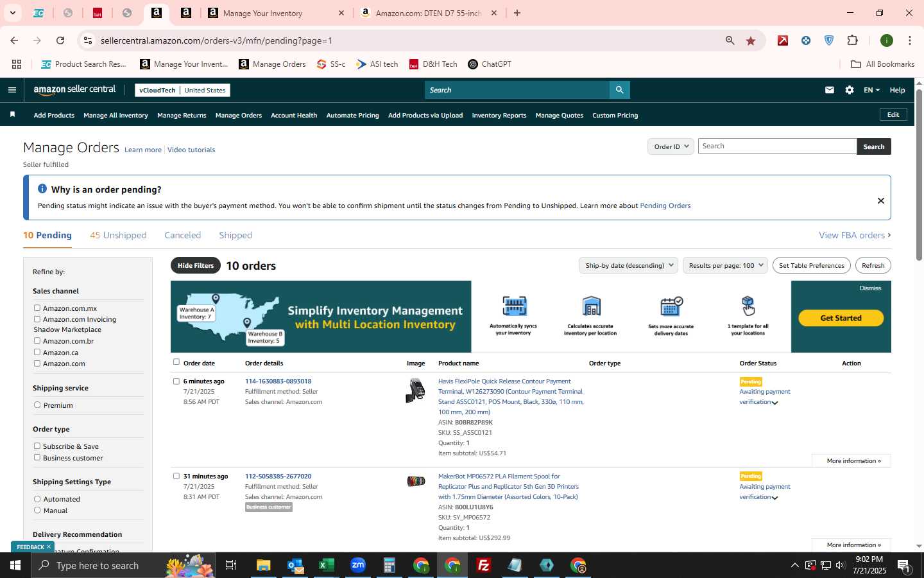This screenshot has height=578, width=924.
Task: Click the Chrome zoom magnifier icon in address bar
Action: tap(730, 40)
